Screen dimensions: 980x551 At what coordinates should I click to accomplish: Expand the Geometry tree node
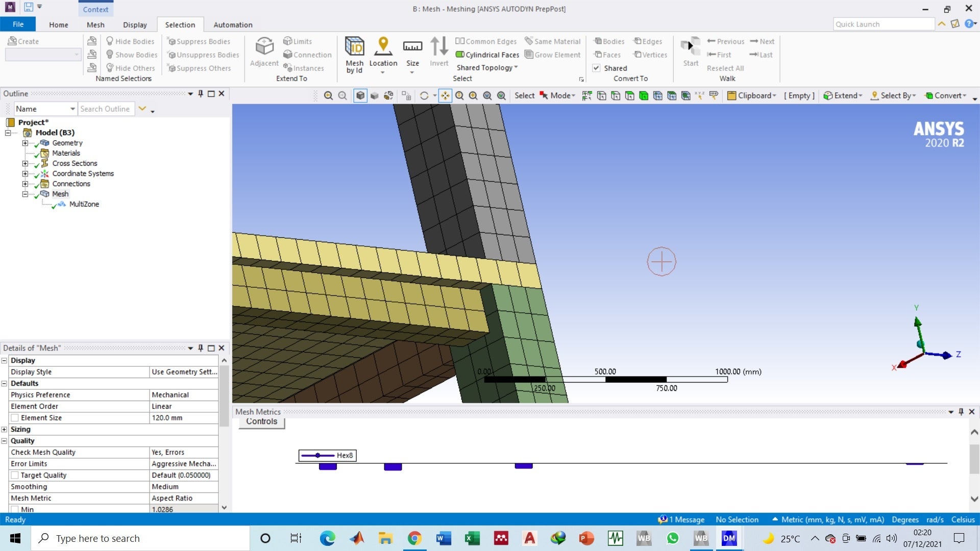point(24,143)
